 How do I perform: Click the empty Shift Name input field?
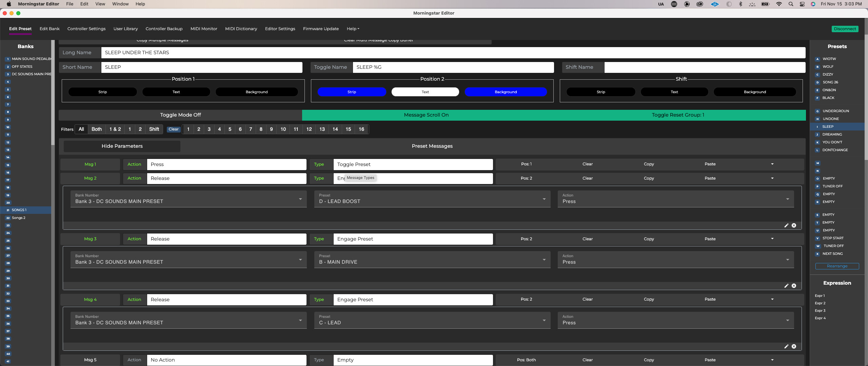[705, 67]
